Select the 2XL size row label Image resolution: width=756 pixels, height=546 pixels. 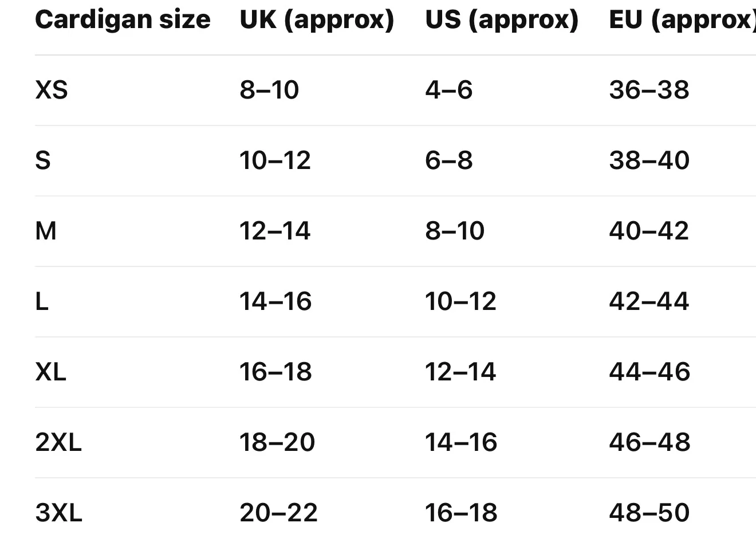[58, 442]
